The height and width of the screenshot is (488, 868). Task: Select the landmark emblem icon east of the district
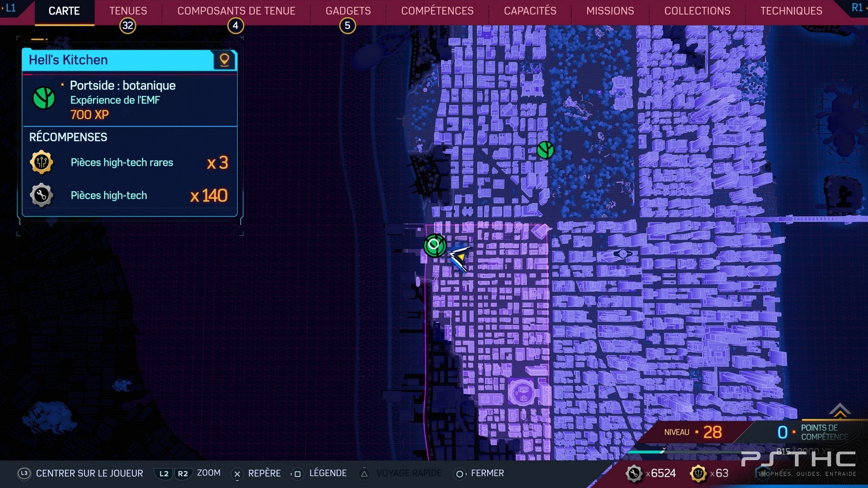tap(623, 254)
